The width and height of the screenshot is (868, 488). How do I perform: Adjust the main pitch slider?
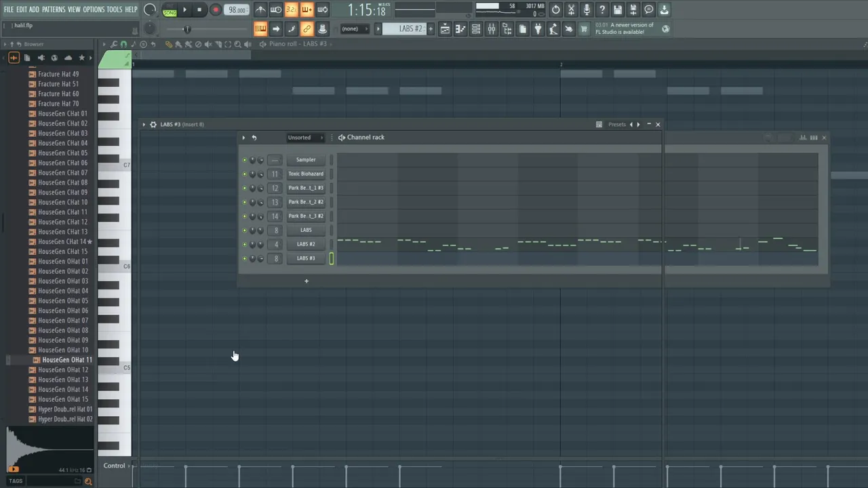(187, 28)
